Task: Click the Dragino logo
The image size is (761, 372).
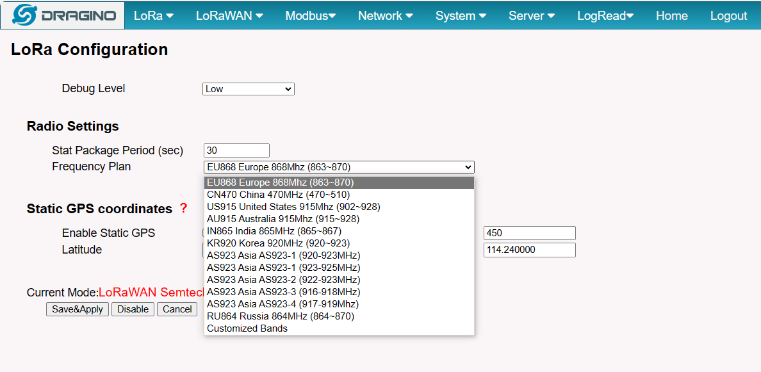Action: 63,16
